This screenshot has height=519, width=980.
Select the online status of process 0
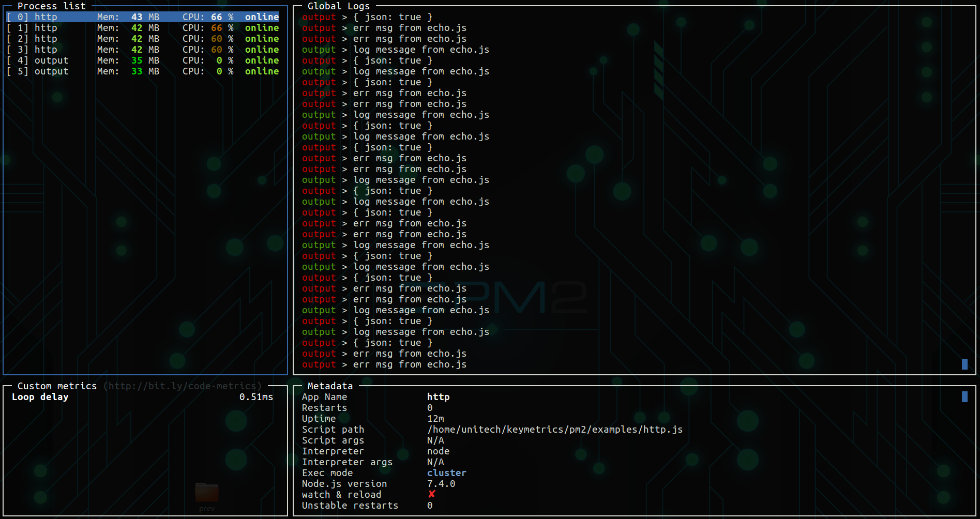(x=261, y=17)
